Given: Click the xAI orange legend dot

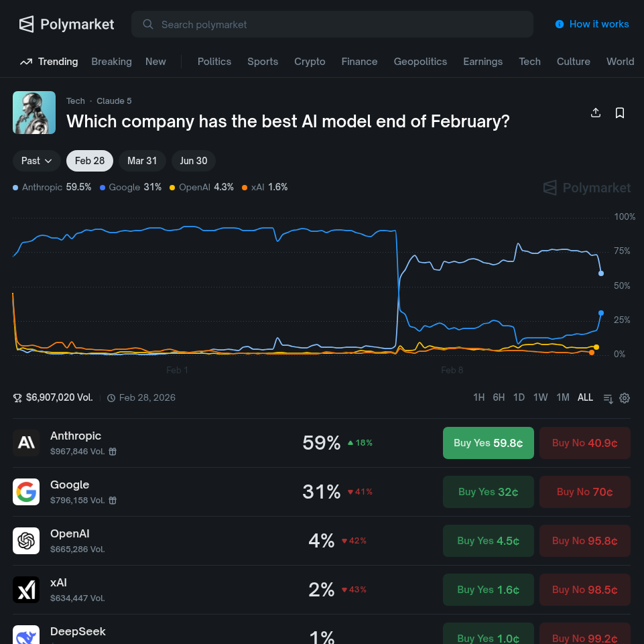Looking at the screenshot, I should click(245, 188).
